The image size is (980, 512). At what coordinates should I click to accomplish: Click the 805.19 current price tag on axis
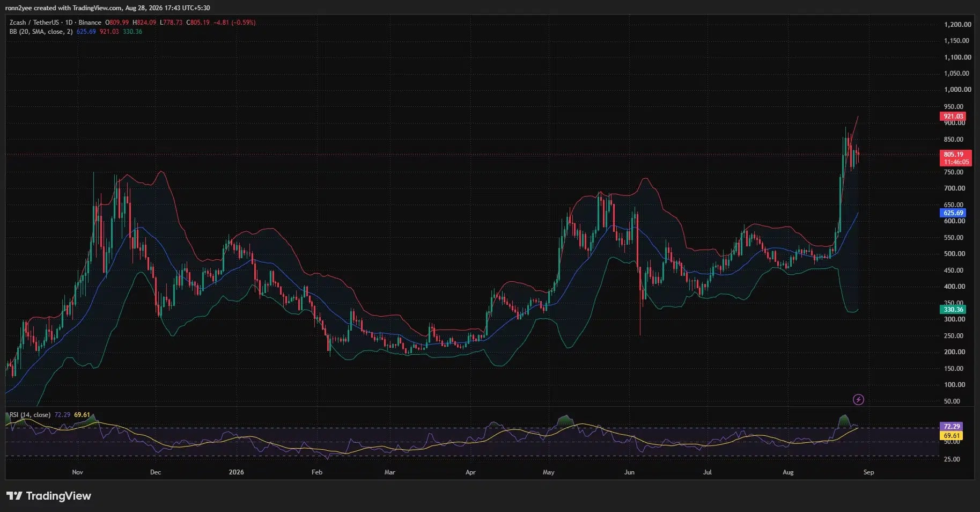(953, 155)
